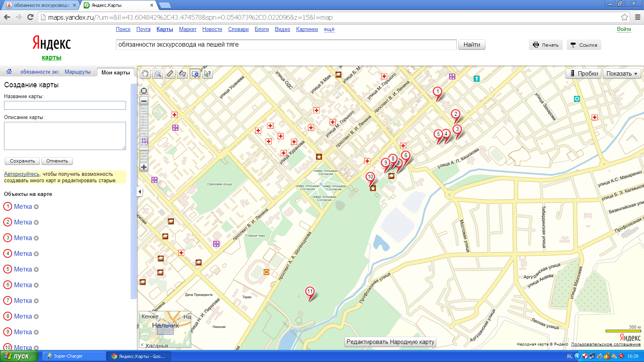This screenshot has height=362, width=644.
Task: Click the Редактировать Народную карту button
Action: [390, 342]
